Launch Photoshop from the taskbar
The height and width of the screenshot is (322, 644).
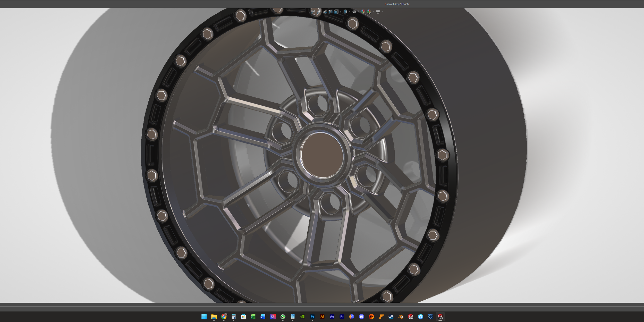pos(312,317)
